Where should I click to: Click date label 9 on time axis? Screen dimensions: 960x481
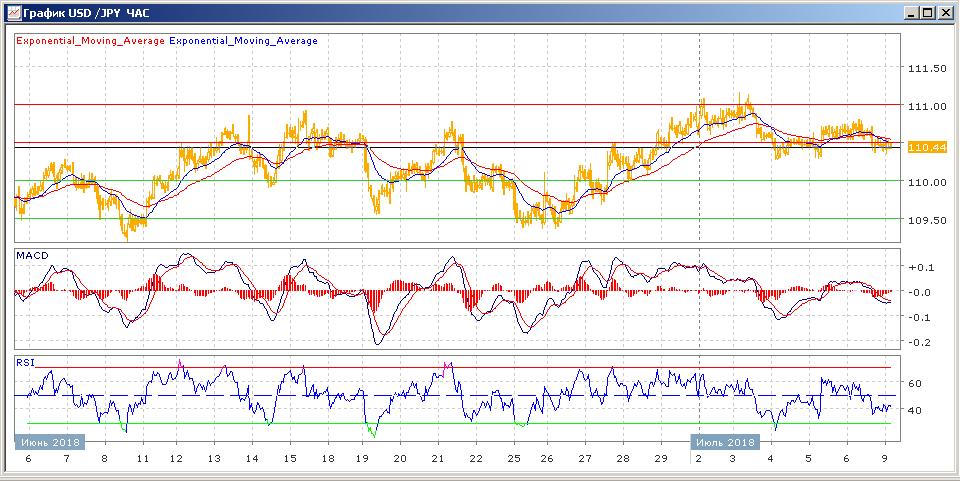(884, 458)
